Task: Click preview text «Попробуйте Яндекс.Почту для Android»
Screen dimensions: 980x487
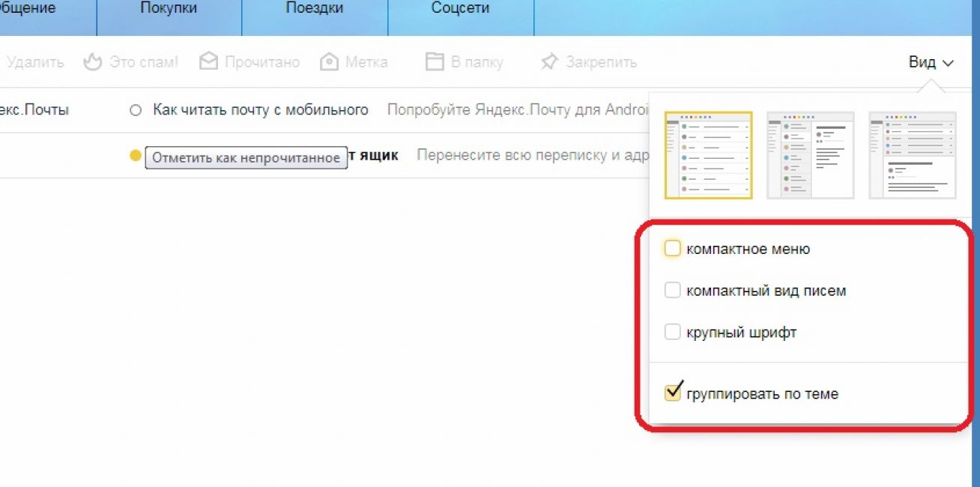Action: click(x=518, y=110)
